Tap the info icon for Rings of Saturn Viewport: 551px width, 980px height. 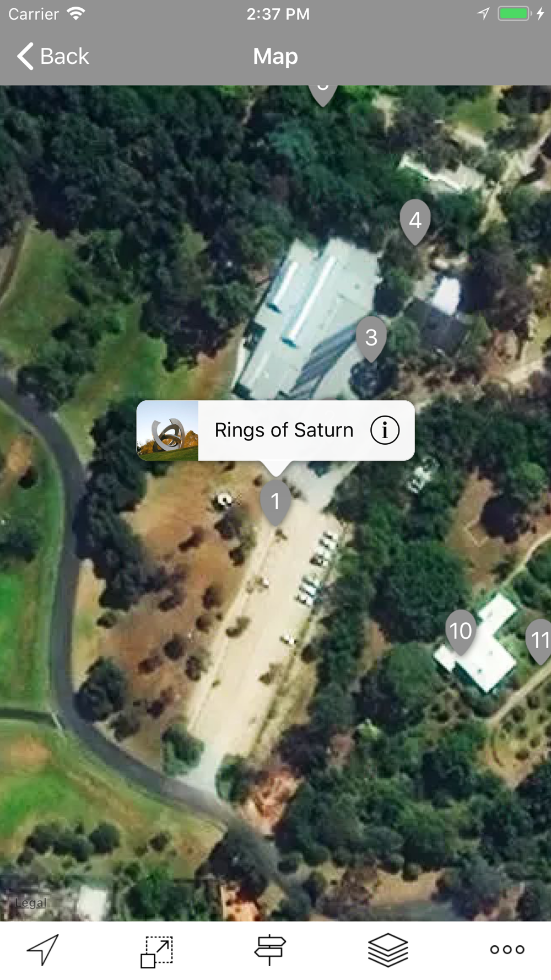point(385,430)
